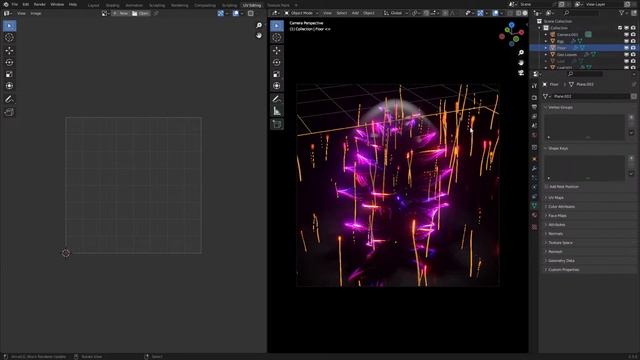Screen dimensions: 640x360
Task: Click New image button in UV editor
Action: (x=121, y=13)
